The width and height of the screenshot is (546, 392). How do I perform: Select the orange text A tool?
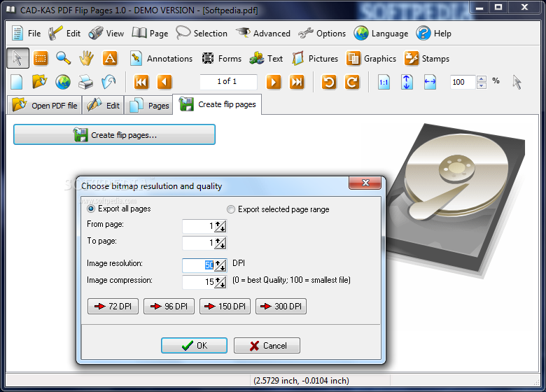[x=110, y=58]
